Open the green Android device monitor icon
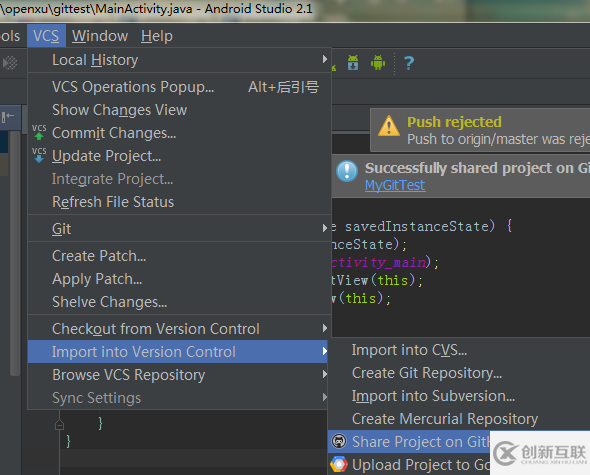This screenshot has height=475, width=590. click(378, 62)
